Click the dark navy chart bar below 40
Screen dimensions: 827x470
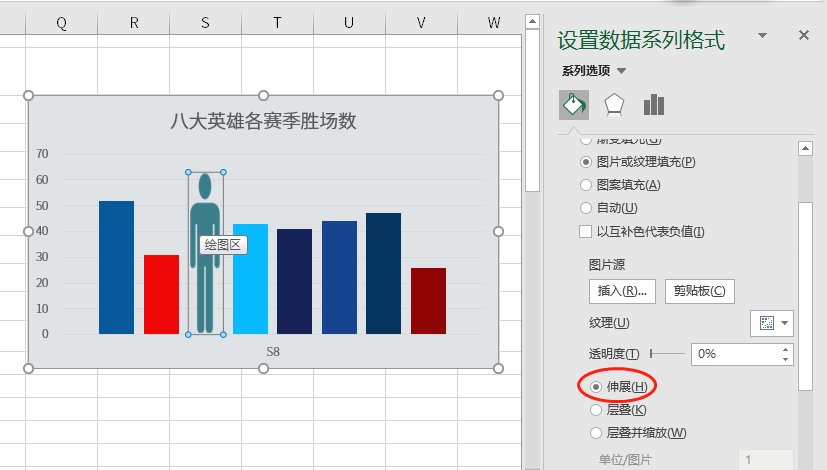pyautogui.click(x=294, y=281)
